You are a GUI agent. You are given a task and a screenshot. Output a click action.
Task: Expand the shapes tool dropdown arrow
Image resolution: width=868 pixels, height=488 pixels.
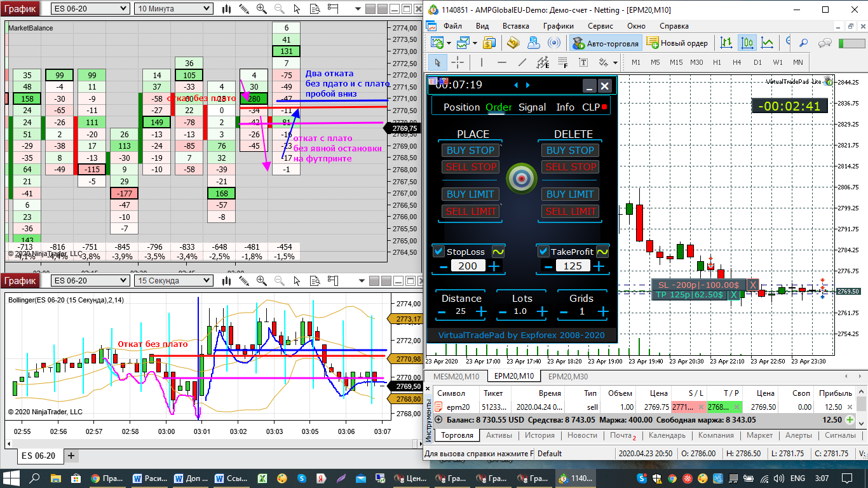click(x=615, y=62)
